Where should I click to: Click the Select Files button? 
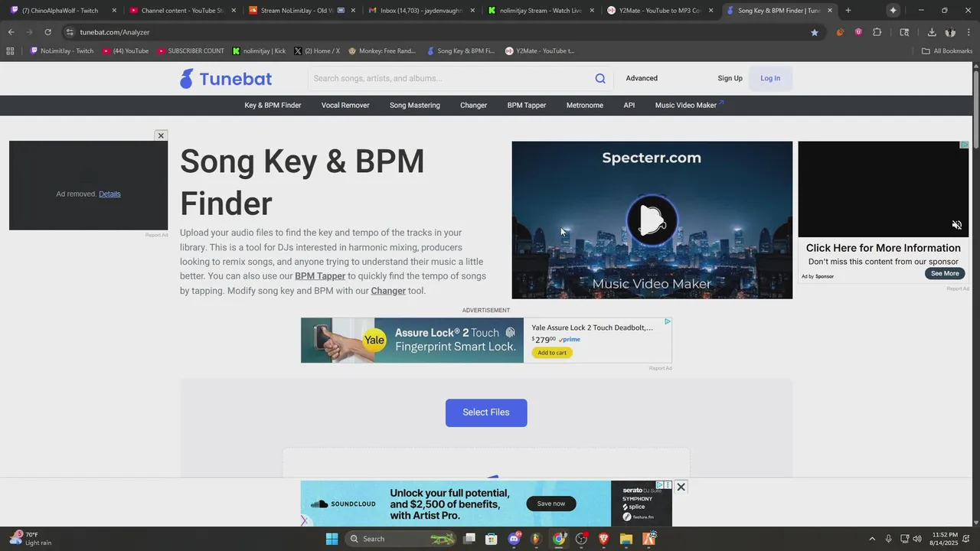(486, 412)
